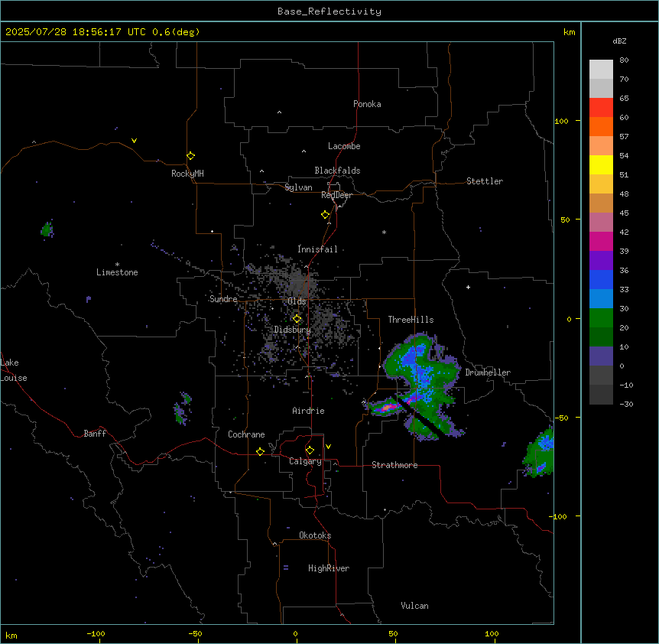This screenshot has width=659, height=644.
Task: Select the yellow 51-54 dBZ legend swatch
Action: 601,164
